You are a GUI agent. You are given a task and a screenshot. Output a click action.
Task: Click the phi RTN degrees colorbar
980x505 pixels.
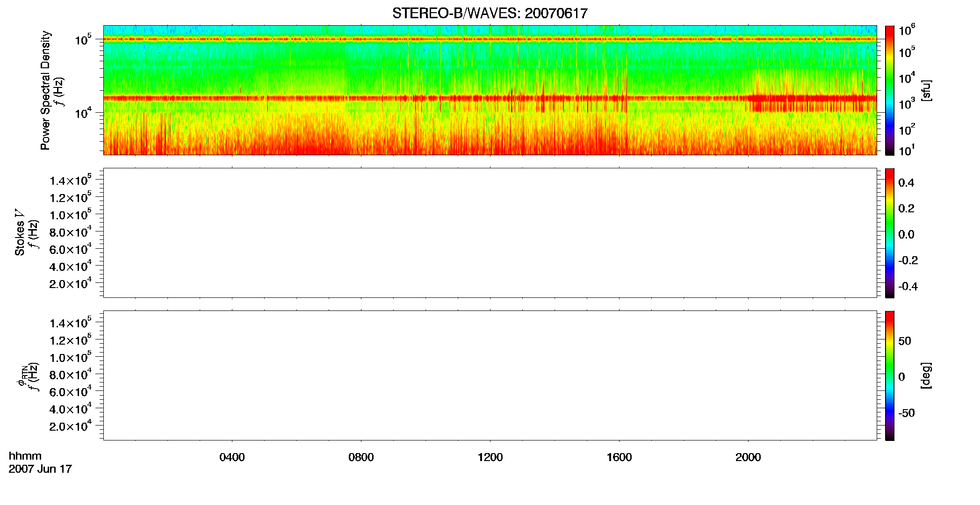tap(889, 375)
